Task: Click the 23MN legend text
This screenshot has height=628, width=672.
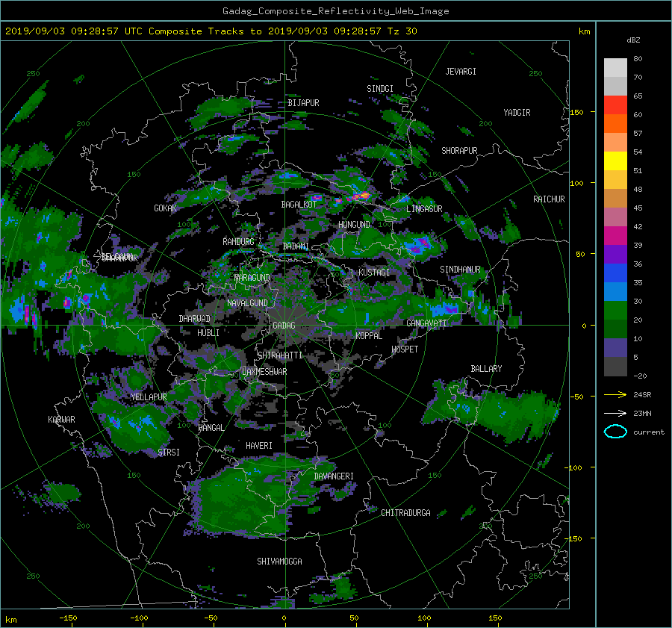Action: [x=642, y=414]
